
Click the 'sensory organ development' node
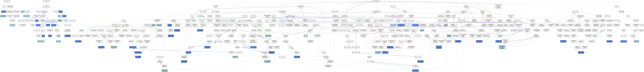coord(210,21)
